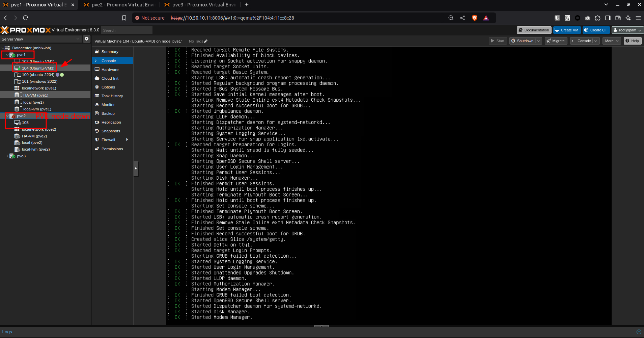
Task: Click the edit tags pencil icon
Action: click(x=206, y=41)
